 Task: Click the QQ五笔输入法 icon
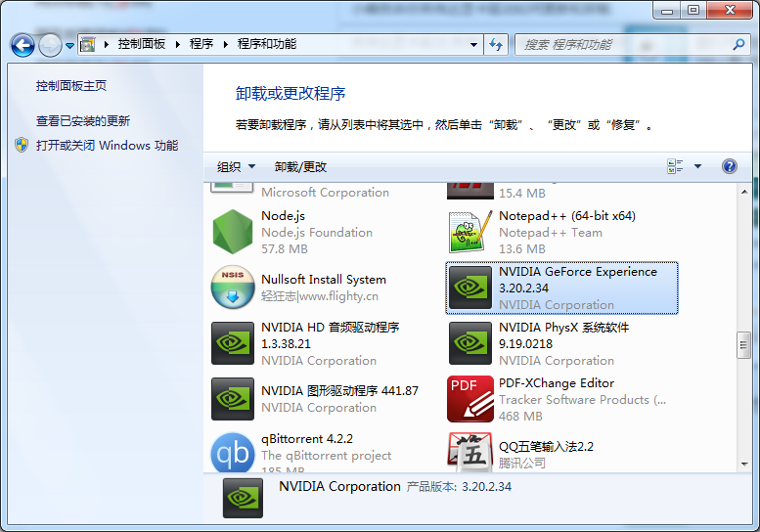470,453
